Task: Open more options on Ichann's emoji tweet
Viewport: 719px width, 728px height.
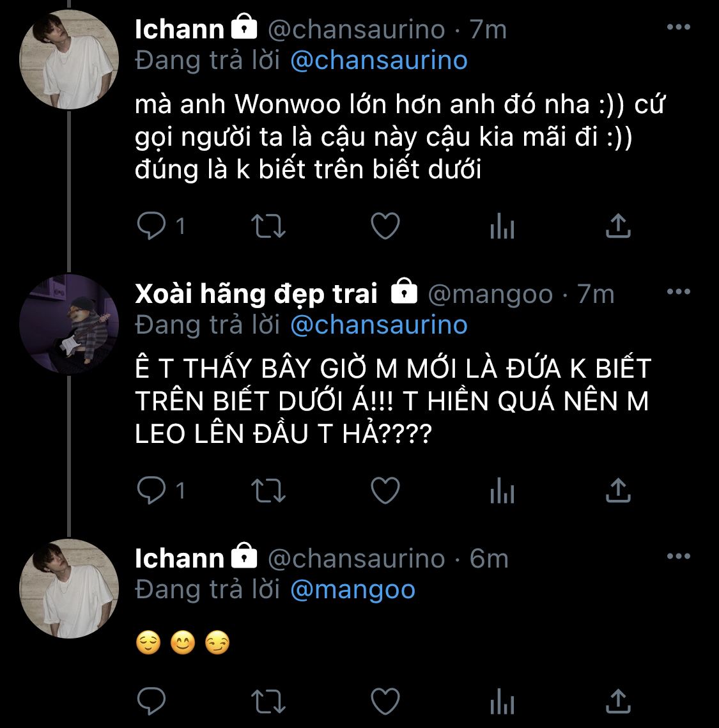Action: [x=678, y=557]
